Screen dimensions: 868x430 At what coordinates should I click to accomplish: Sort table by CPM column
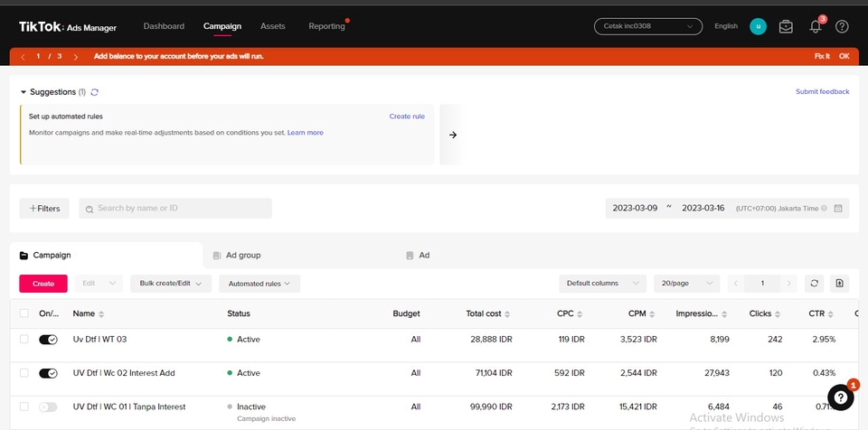tap(652, 313)
